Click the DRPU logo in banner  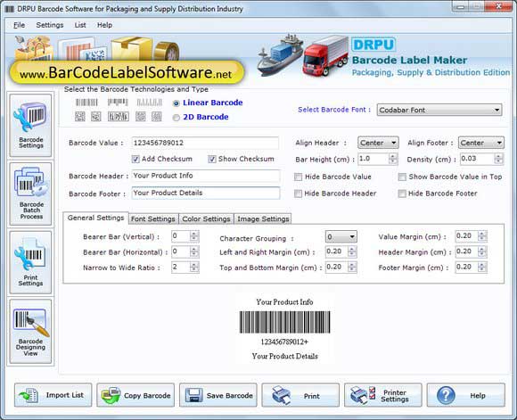click(x=373, y=45)
